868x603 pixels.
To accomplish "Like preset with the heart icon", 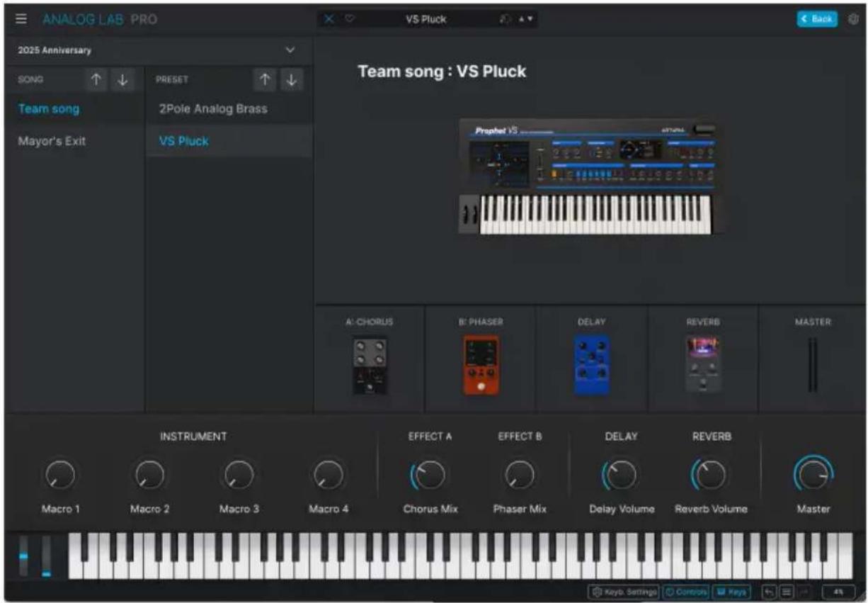I will 349,19.
